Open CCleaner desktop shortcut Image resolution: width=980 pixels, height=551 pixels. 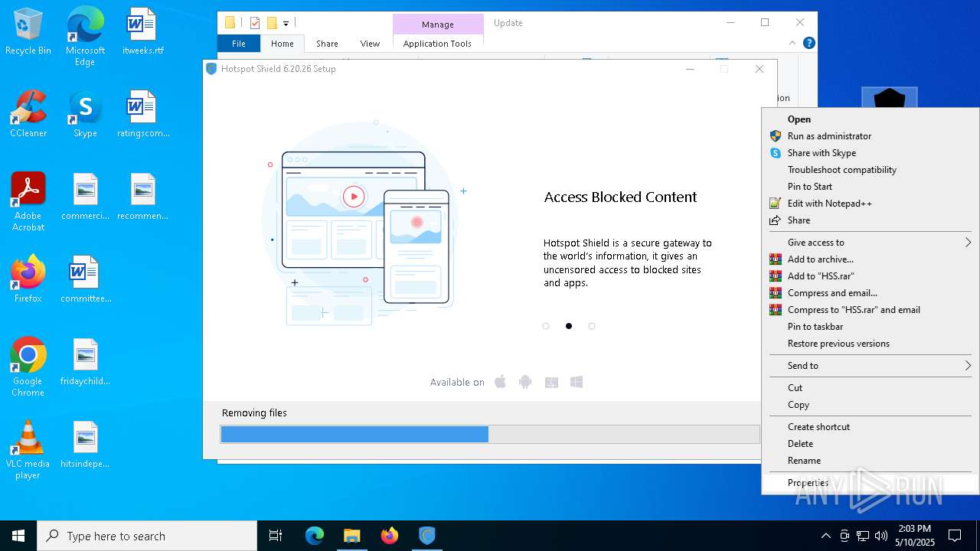click(28, 114)
